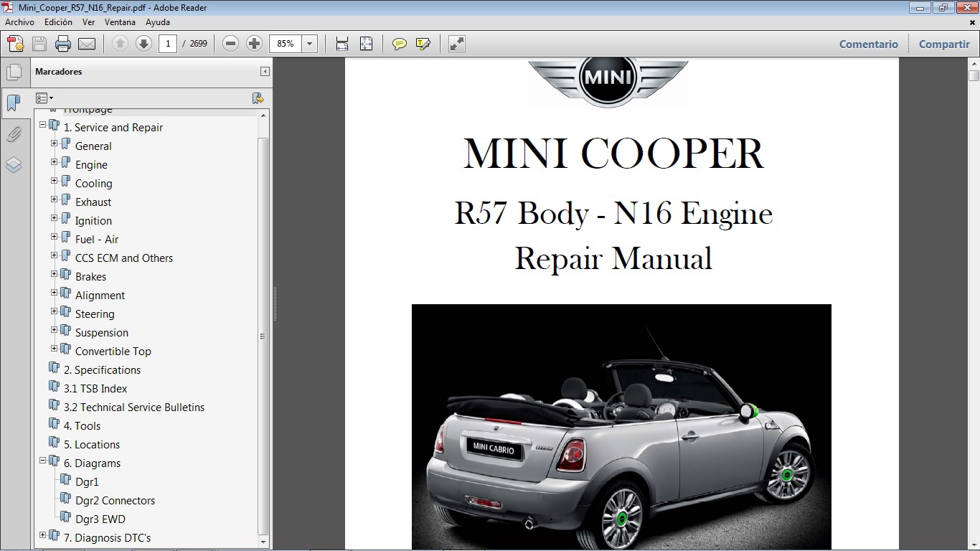Open the bookmarks options menu
Screen dimensions: 980x551
click(x=44, y=98)
